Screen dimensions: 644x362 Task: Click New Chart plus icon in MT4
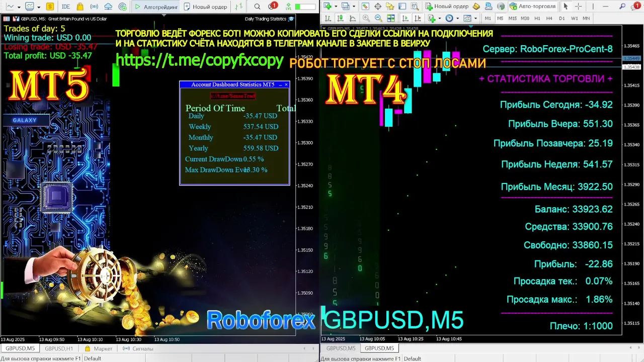point(327,6)
